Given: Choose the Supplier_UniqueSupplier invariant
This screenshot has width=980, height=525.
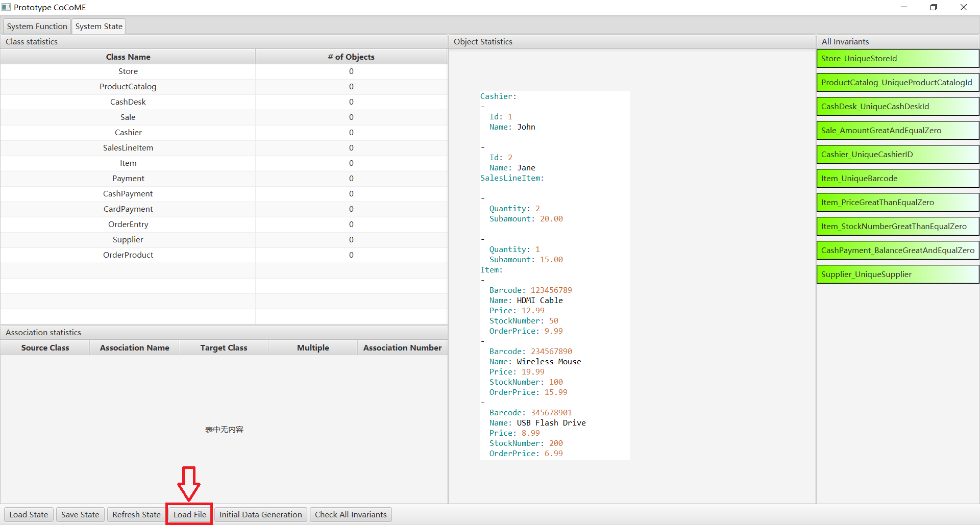Looking at the screenshot, I should 897,274.
